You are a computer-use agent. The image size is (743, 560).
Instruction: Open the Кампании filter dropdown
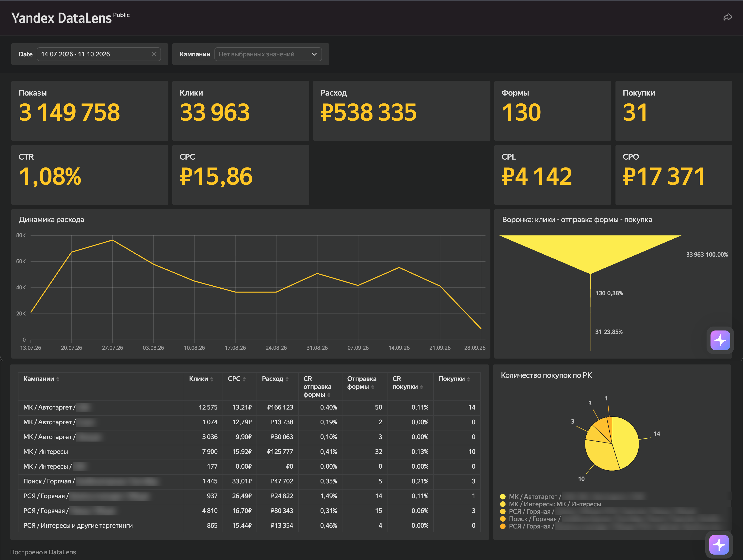click(x=268, y=54)
